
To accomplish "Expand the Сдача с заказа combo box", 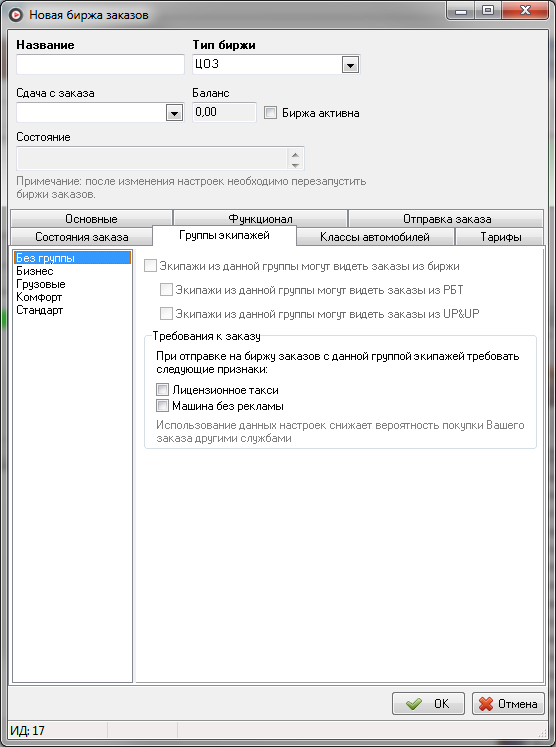I will [174, 113].
